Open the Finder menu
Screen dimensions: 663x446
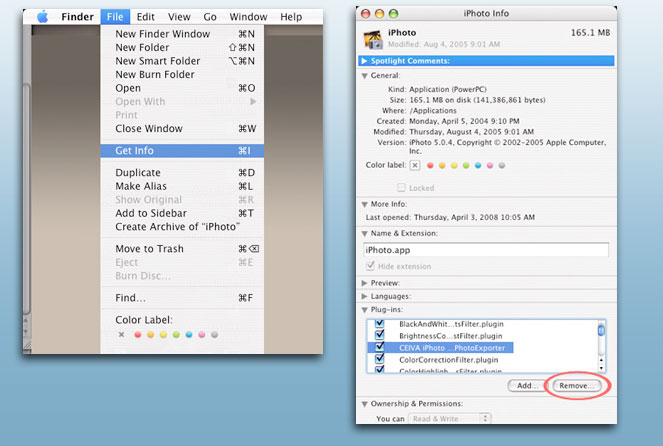pos(77,17)
